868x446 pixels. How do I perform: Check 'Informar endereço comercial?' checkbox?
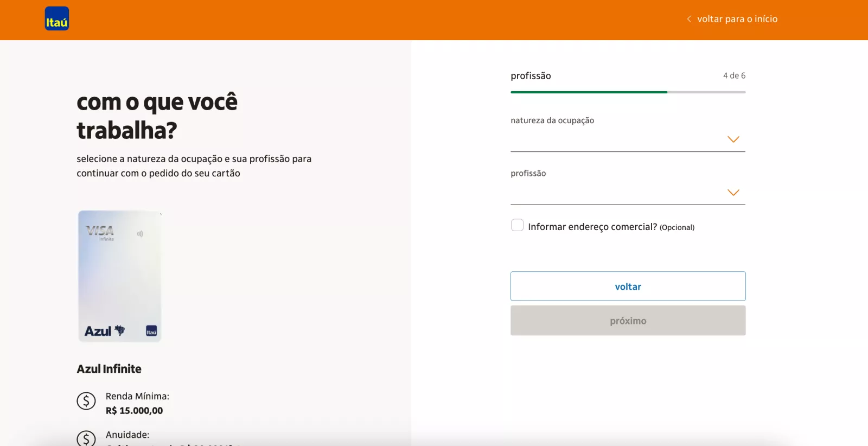click(518, 225)
